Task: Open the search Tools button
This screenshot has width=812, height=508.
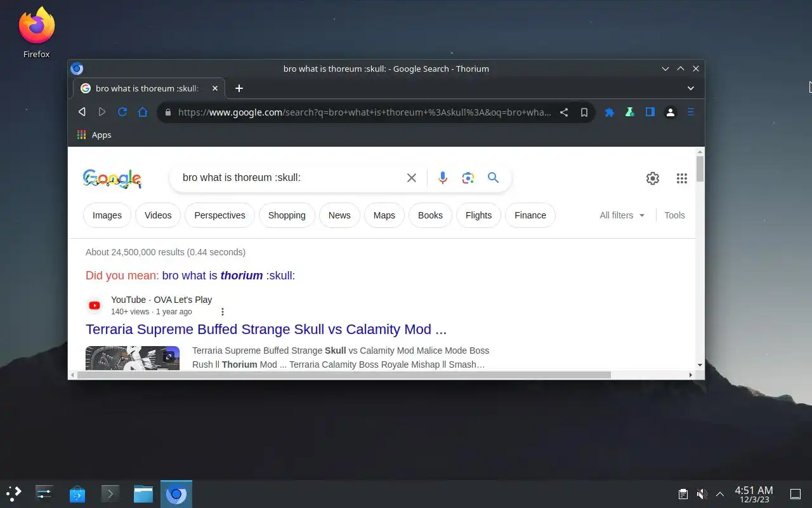Action: pos(674,215)
